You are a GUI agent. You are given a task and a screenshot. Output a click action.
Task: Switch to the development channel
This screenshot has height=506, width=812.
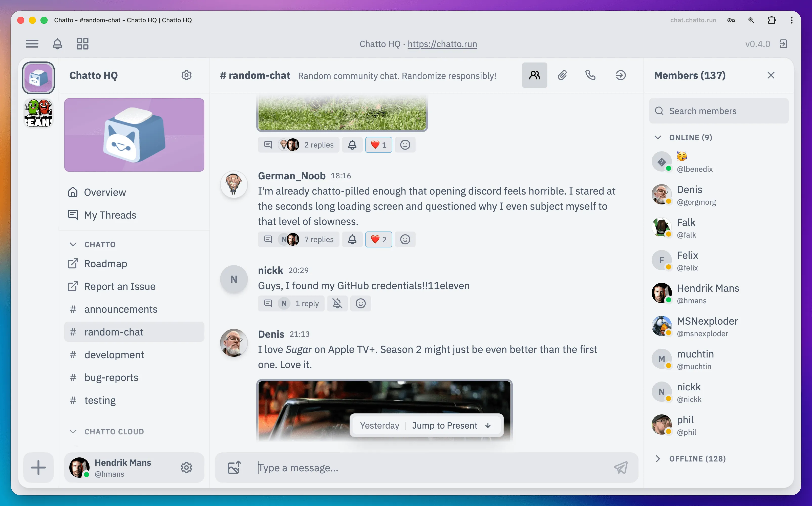(x=134, y=355)
